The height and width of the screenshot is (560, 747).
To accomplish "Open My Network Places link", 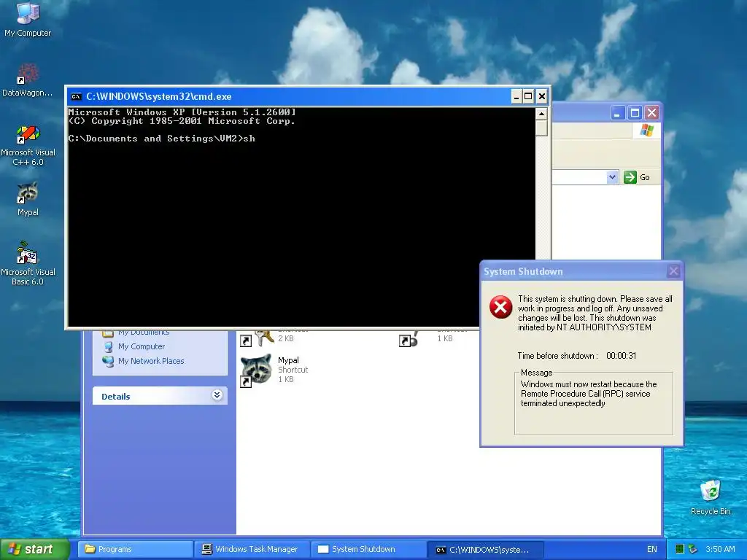I will point(151,361).
